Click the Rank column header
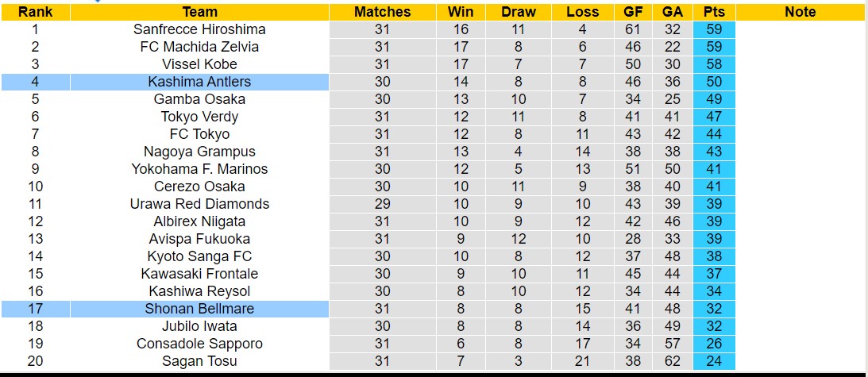The image size is (868, 377). tap(35, 12)
